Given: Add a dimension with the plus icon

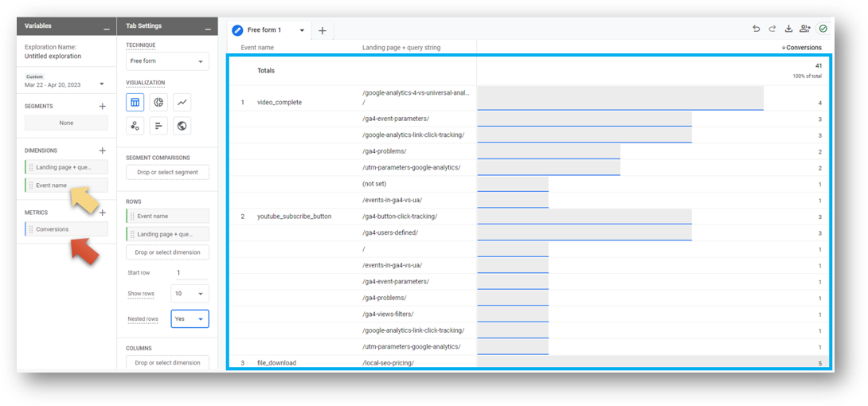Looking at the screenshot, I should click(103, 150).
